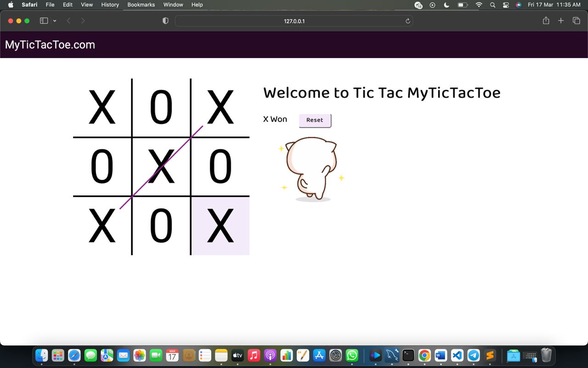Launch Google Chrome from the Dock
The width and height of the screenshot is (588, 368).
(x=424, y=355)
